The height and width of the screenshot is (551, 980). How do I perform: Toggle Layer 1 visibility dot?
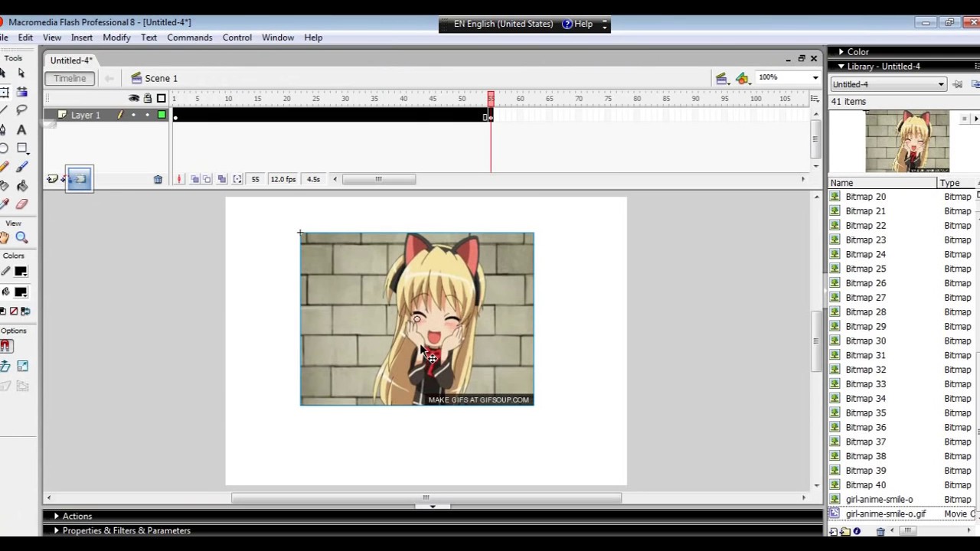pos(134,115)
